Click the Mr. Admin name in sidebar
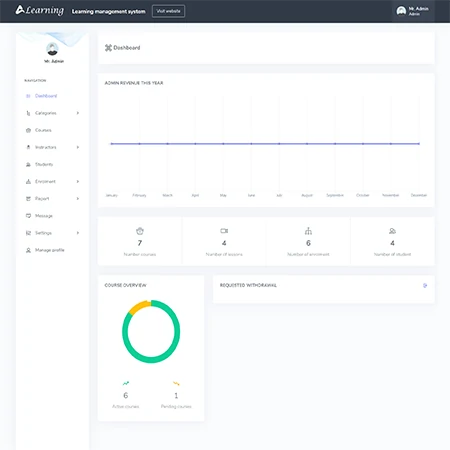 click(54, 61)
